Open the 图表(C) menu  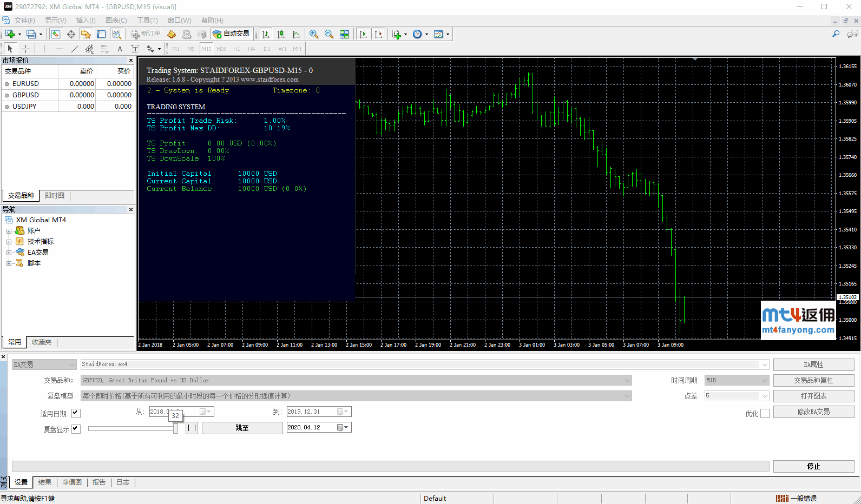[116, 21]
